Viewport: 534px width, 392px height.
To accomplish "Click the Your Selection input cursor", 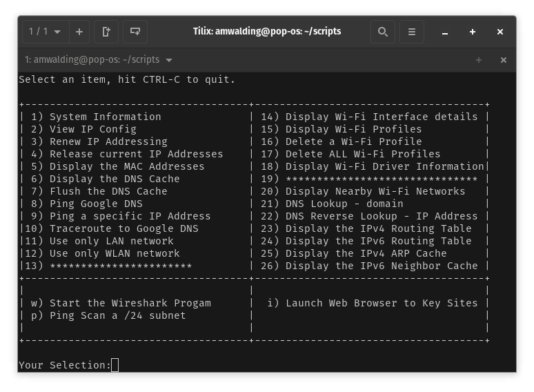I will 115,365.
